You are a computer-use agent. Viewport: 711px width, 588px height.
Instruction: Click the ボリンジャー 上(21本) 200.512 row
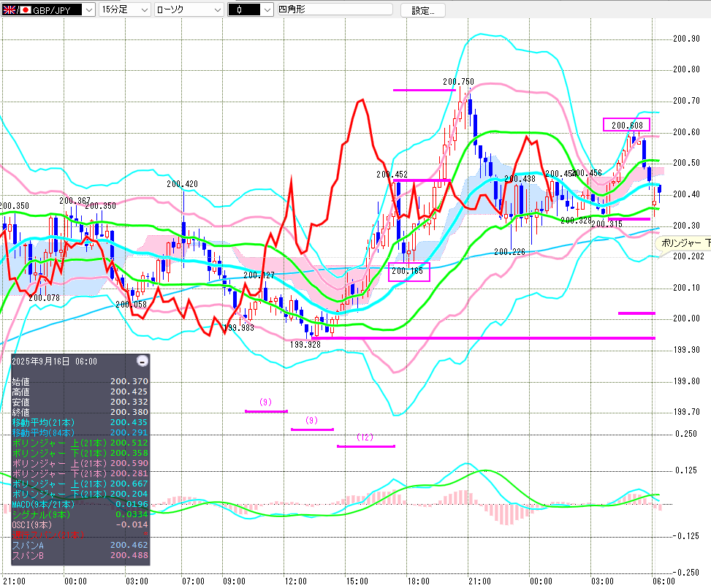tap(80, 443)
